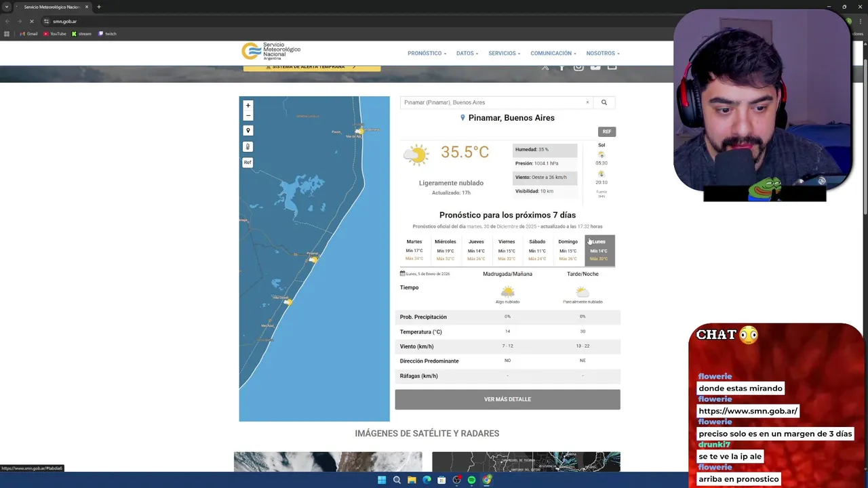The width and height of the screenshot is (868, 488).
Task: Select the Lunes forecast tab
Action: [x=599, y=250]
